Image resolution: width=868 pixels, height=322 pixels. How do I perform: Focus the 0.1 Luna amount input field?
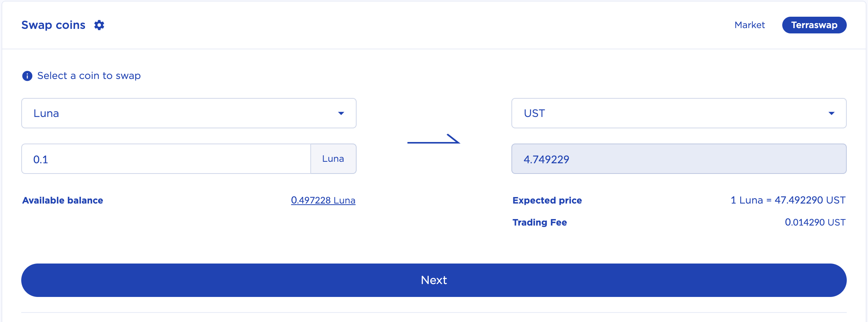click(166, 159)
